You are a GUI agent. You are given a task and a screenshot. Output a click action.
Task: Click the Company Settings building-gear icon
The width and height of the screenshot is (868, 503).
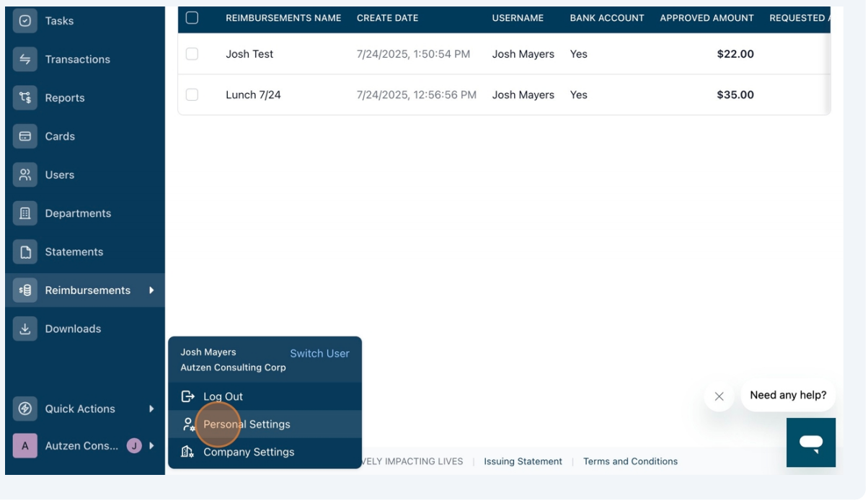(187, 452)
